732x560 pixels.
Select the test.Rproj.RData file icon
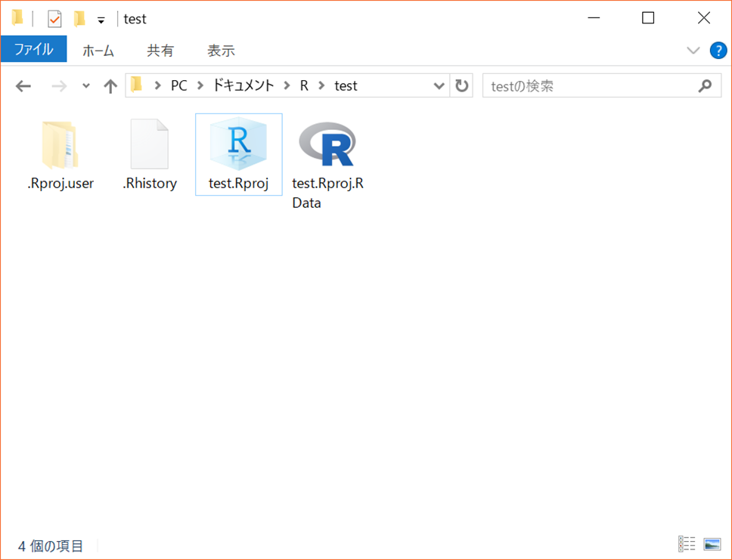(x=327, y=145)
